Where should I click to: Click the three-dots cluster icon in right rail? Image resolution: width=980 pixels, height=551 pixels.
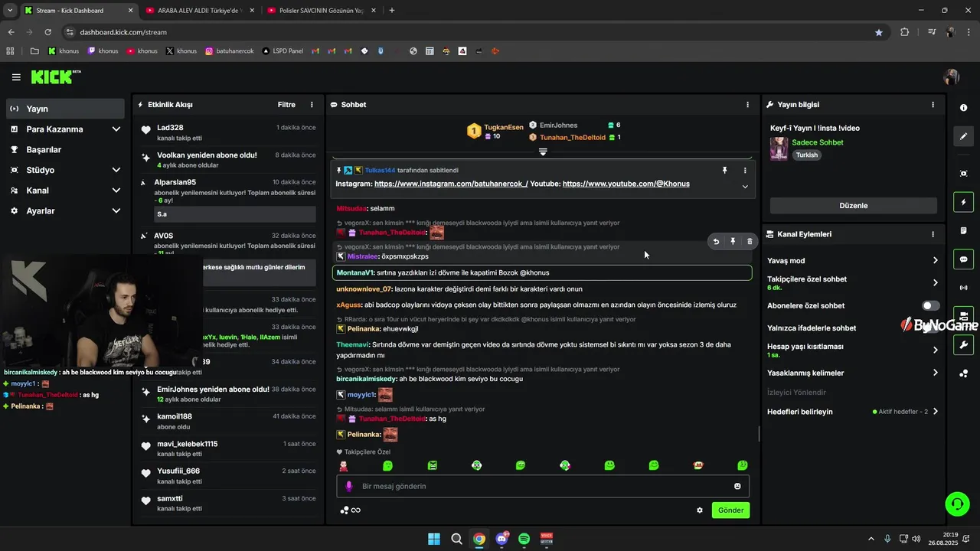pyautogui.click(x=964, y=373)
